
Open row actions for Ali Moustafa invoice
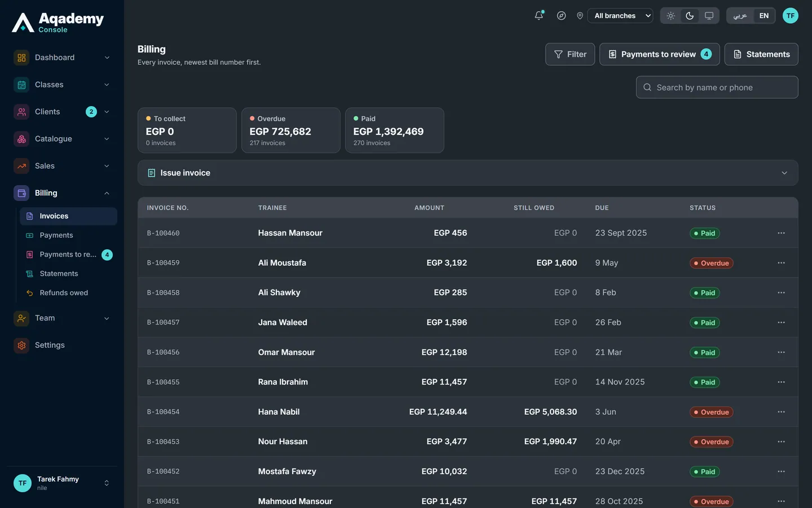tap(781, 263)
